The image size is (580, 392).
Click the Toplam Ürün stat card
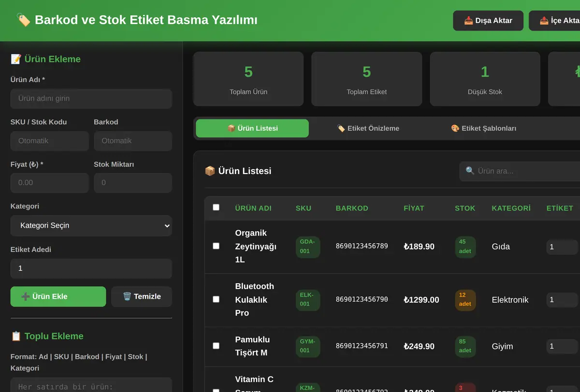248,79
